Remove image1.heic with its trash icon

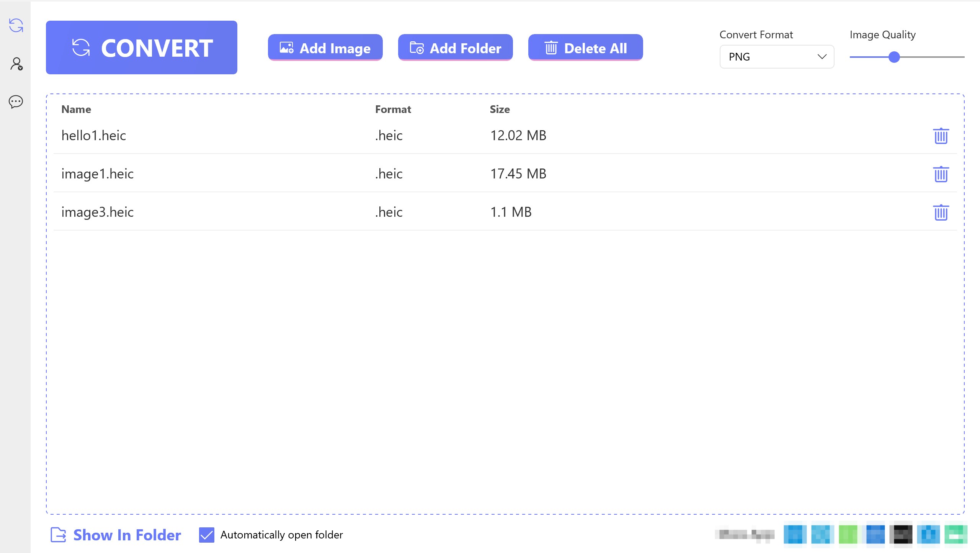point(941,174)
